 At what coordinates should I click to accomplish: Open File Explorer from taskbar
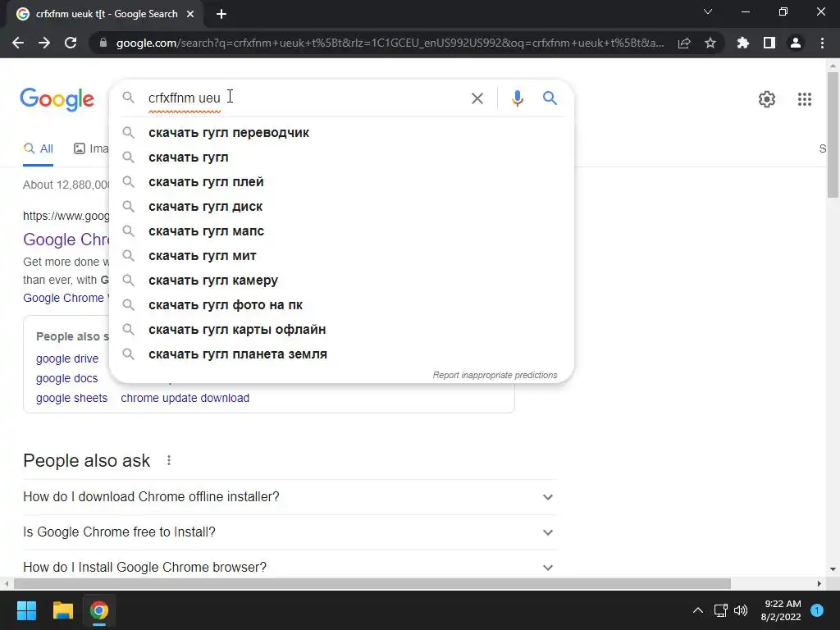pyautogui.click(x=62, y=610)
